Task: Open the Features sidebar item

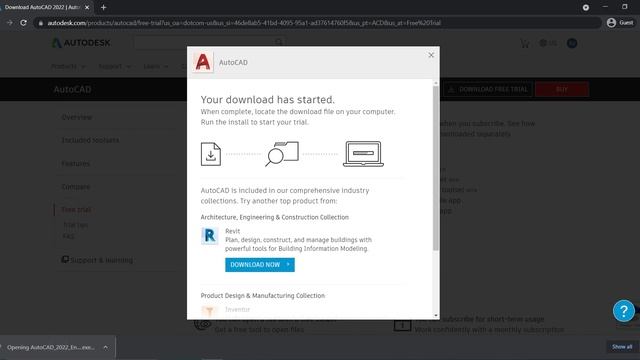Action: point(76,164)
